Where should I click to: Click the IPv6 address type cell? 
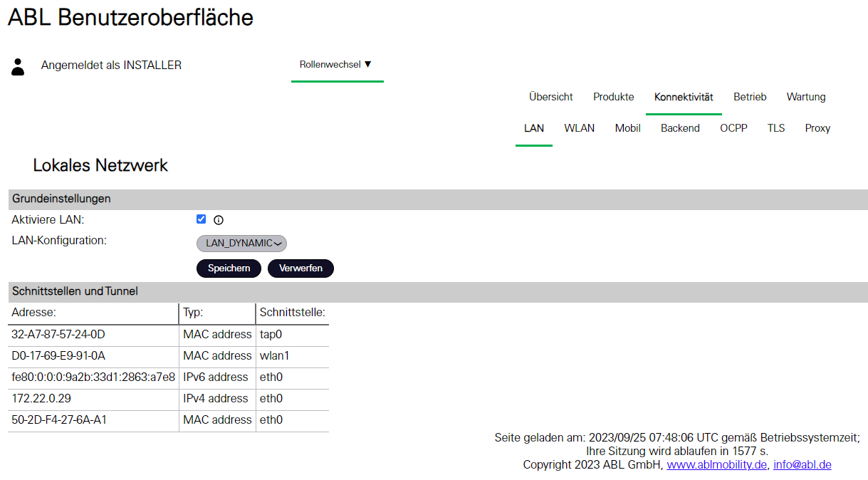click(217, 377)
